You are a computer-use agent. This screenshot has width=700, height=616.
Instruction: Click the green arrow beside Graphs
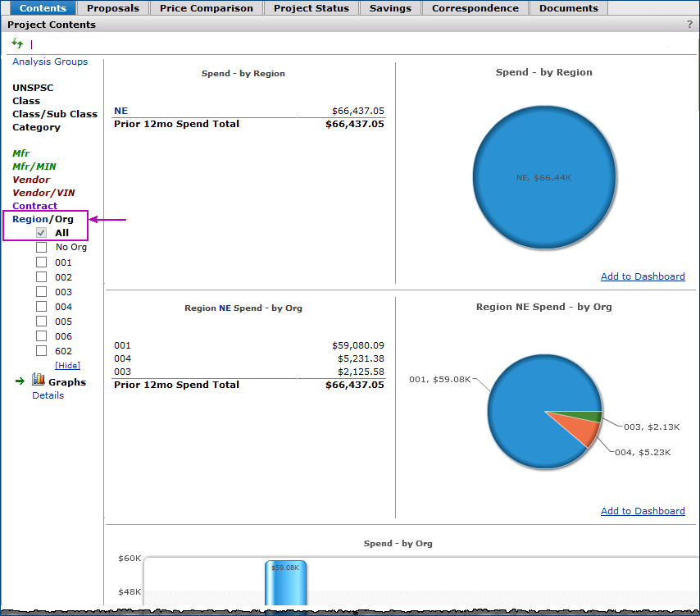coord(20,381)
